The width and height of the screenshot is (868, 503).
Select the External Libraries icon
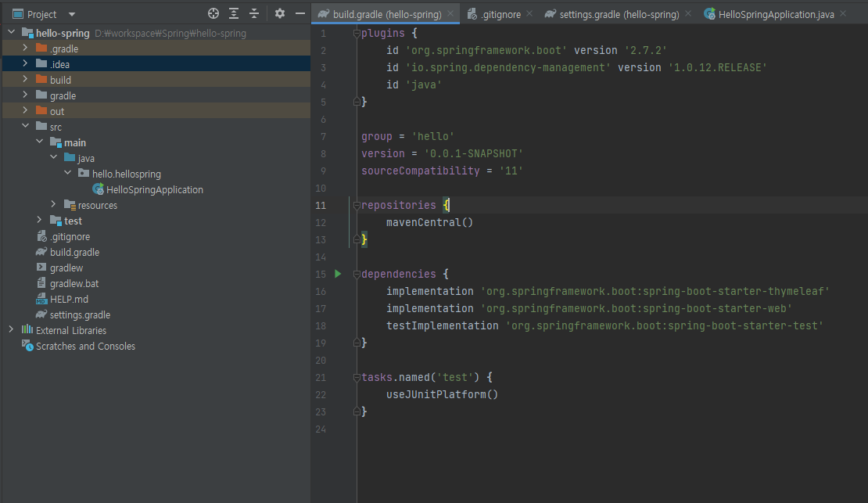tap(27, 329)
